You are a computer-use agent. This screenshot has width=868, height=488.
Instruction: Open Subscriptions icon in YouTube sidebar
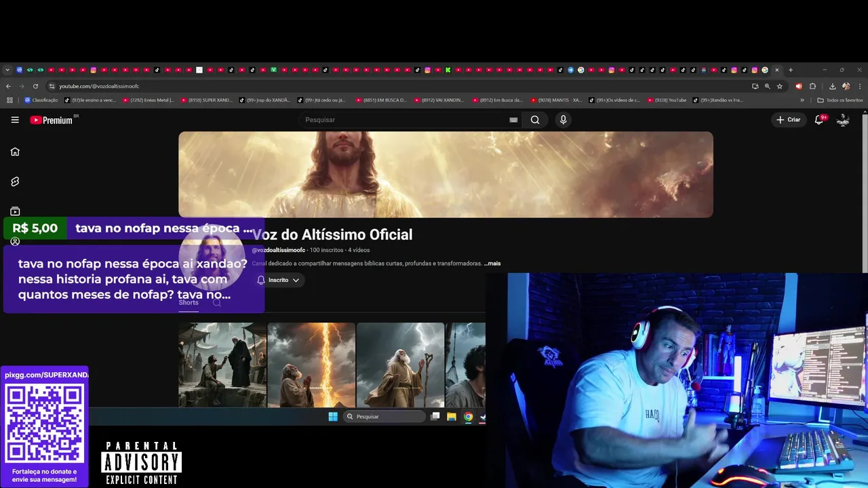coord(15,211)
